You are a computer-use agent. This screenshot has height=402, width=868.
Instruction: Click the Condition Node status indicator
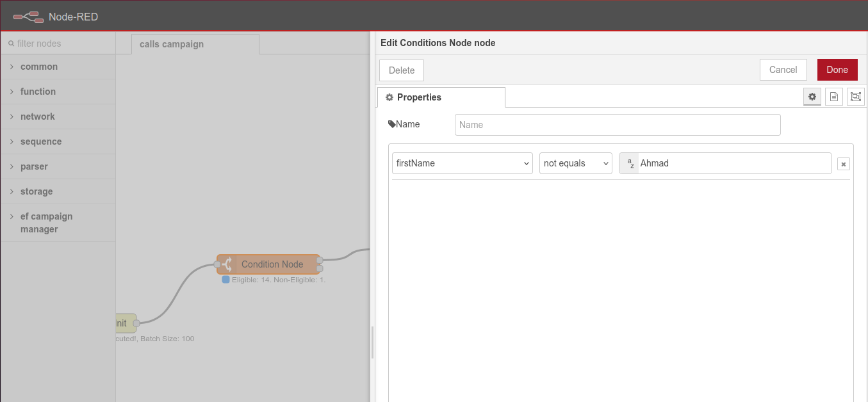(x=225, y=280)
